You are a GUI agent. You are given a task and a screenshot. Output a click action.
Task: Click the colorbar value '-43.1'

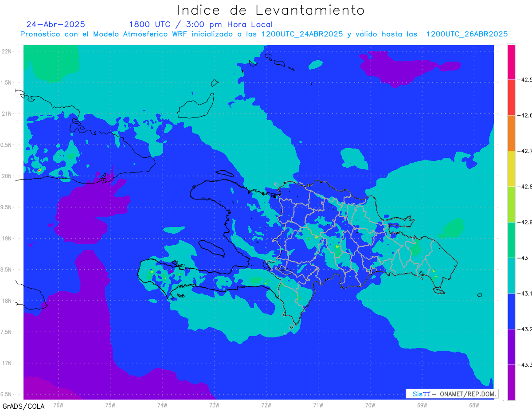coord(525,294)
